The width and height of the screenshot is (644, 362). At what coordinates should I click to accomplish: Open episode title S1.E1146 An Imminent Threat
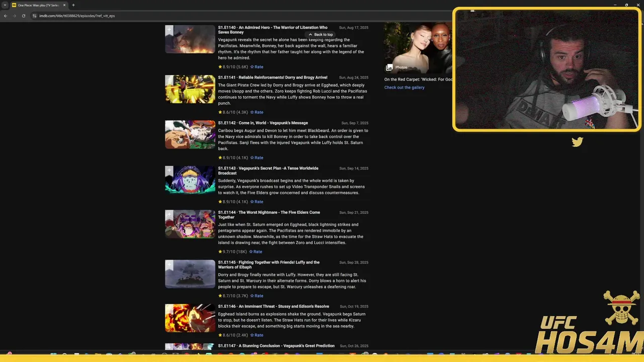[273, 306]
